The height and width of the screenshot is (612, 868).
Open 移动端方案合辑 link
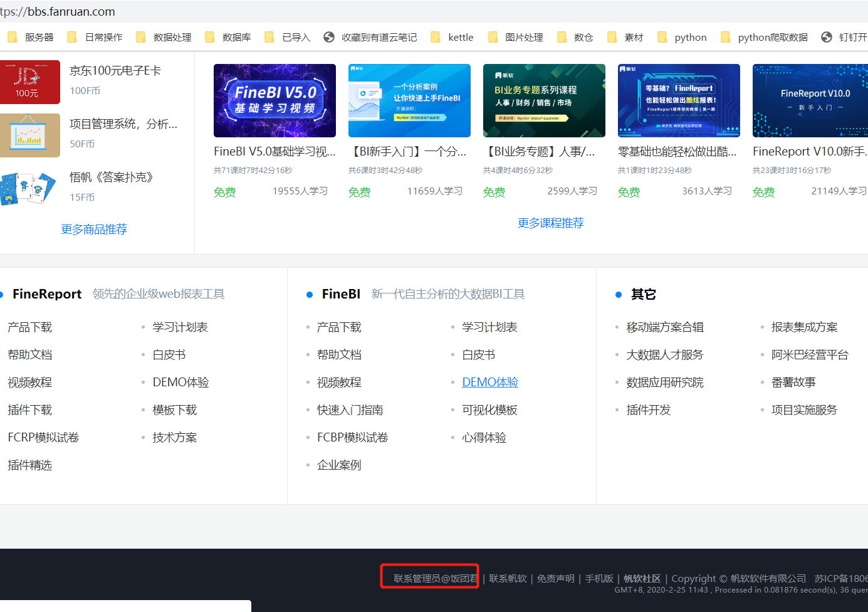click(x=665, y=327)
